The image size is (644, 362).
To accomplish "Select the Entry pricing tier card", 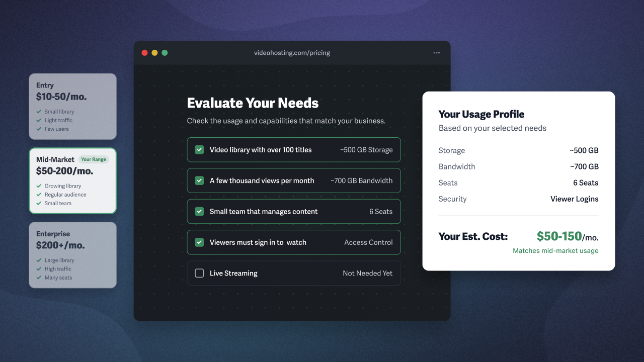I will [72, 107].
